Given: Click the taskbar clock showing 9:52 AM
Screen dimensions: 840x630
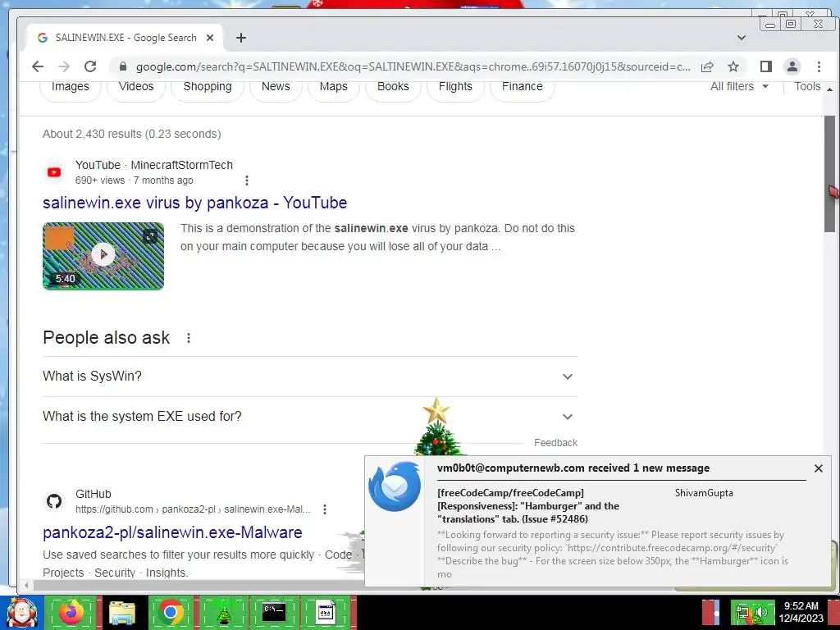Looking at the screenshot, I should [x=801, y=612].
